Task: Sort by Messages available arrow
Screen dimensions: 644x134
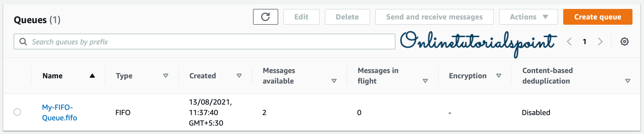Action: pos(334,81)
